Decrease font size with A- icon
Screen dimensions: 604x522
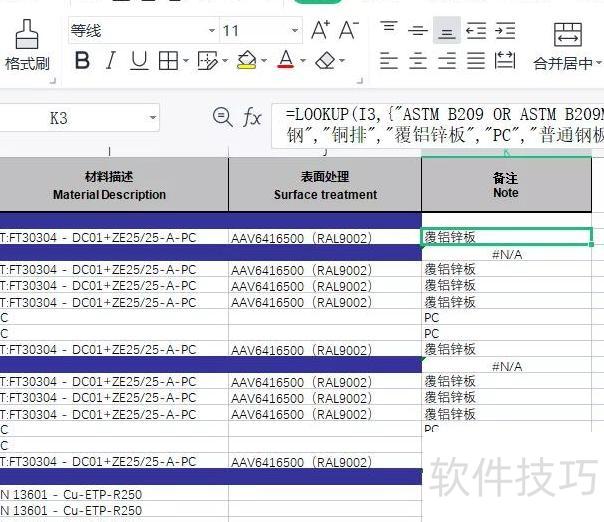349,30
